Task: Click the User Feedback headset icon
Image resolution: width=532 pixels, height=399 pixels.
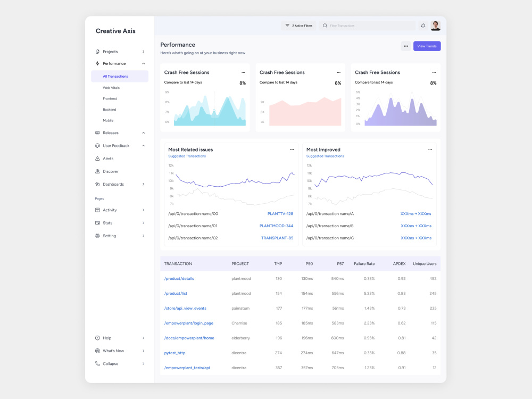Action: [97, 145]
